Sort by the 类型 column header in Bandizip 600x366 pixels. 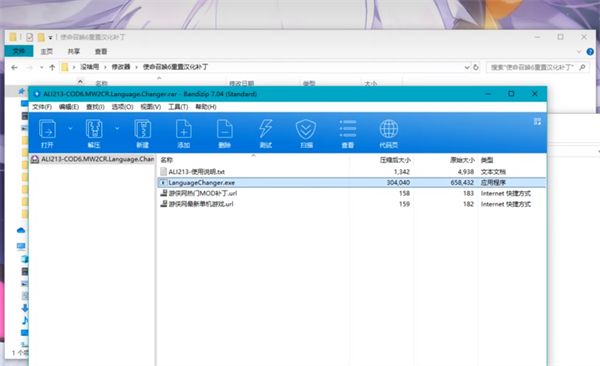pyautogui.click(x=487, y=160)
